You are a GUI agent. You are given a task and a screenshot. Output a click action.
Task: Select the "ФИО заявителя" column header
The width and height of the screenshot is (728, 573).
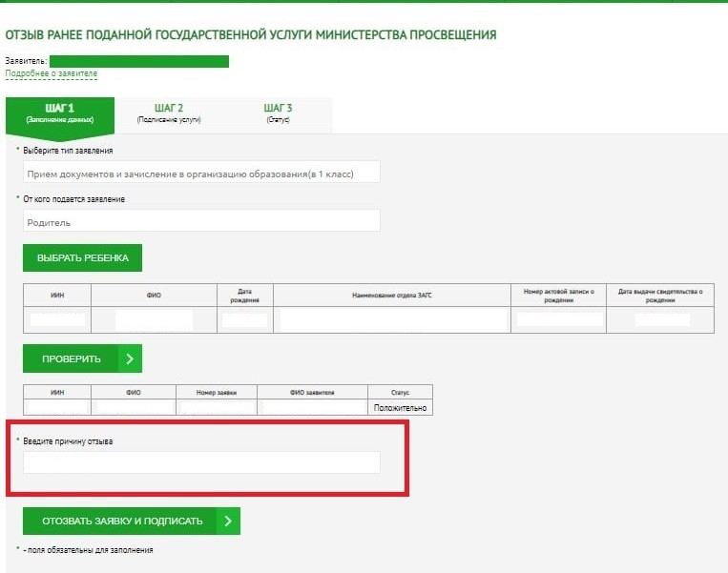[313, 391]
